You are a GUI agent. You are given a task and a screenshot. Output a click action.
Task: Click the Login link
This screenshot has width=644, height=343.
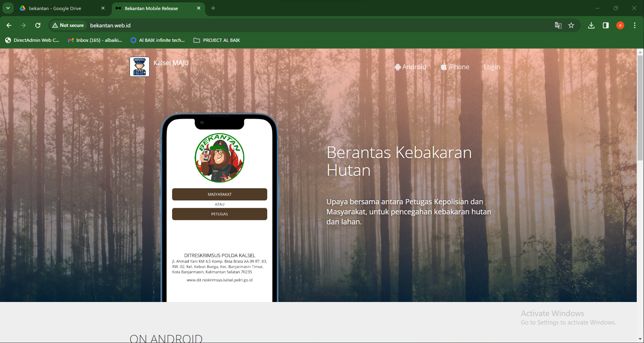click(492, 67)
